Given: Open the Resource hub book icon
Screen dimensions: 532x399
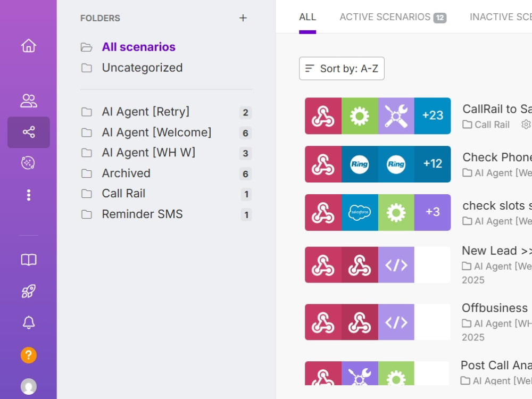Looking at the screenshot, I should (29, 260).
